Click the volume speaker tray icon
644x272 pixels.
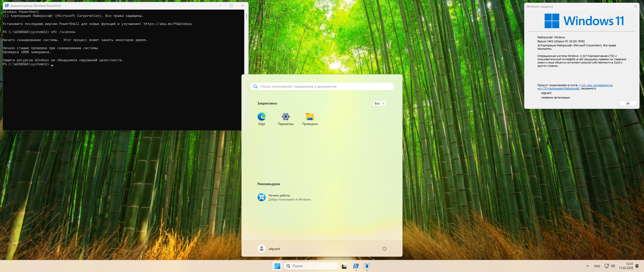[613, 266]
